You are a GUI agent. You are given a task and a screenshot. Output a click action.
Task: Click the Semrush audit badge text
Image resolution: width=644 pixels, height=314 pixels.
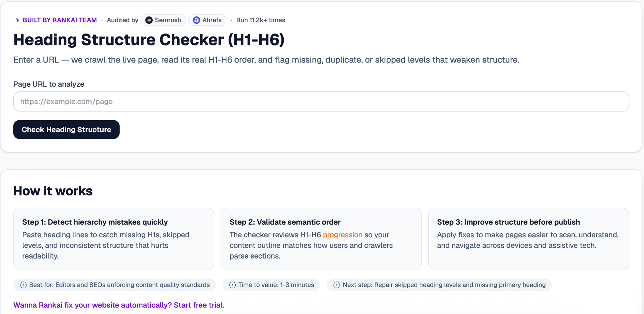(168, 20)
